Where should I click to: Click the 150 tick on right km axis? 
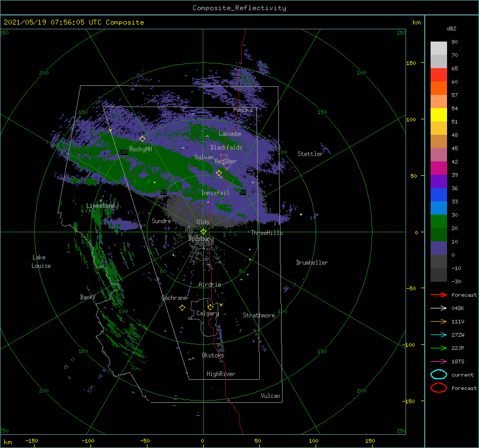pos(411,63)
